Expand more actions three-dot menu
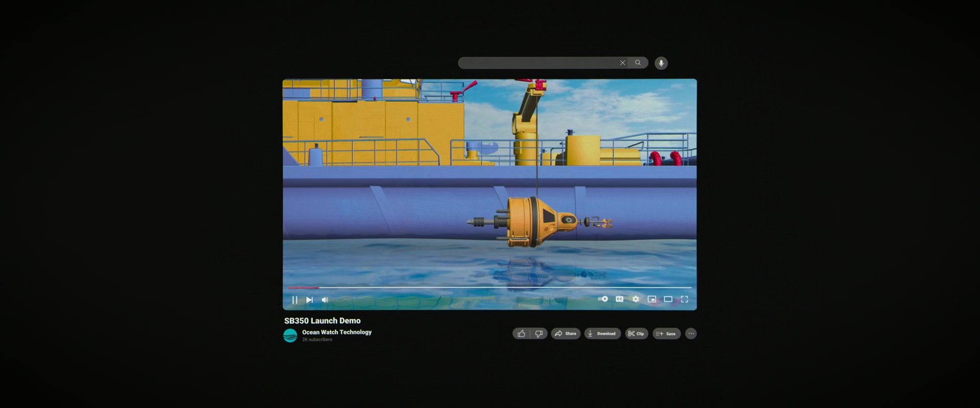Image resolution: width=980 pixels, height=408 pixels. 691,334
